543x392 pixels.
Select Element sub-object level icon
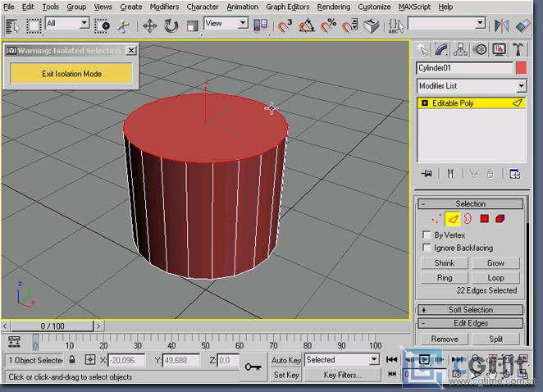click(x=500, y=219)
